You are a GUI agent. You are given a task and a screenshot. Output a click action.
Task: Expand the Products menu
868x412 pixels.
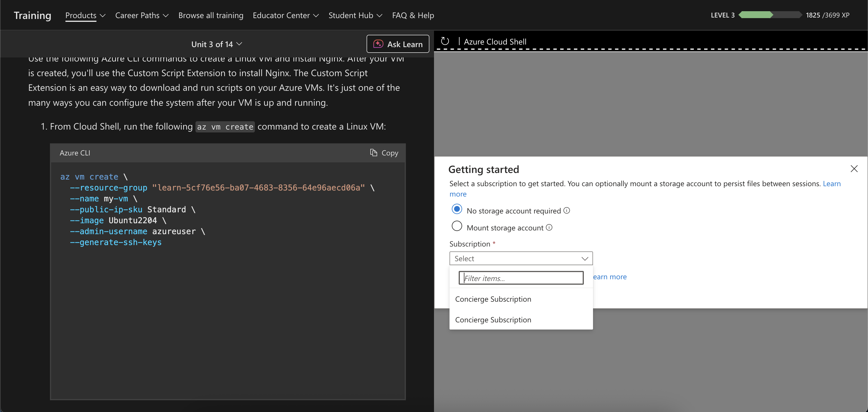click(x=85, y=16)
